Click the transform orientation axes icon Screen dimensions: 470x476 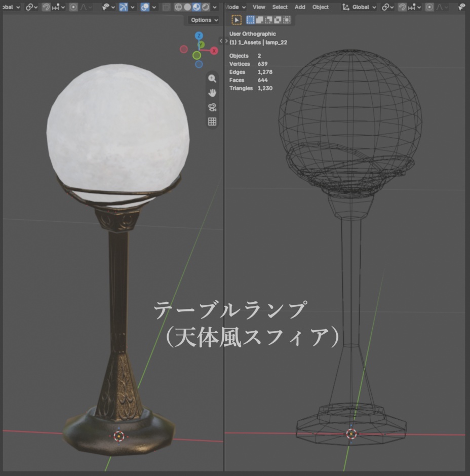[x=345, y=7]
